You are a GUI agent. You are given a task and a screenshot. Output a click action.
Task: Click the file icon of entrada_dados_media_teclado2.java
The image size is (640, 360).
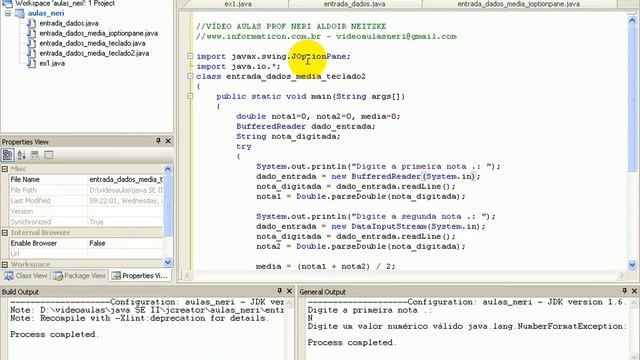(x=31, y=53)
